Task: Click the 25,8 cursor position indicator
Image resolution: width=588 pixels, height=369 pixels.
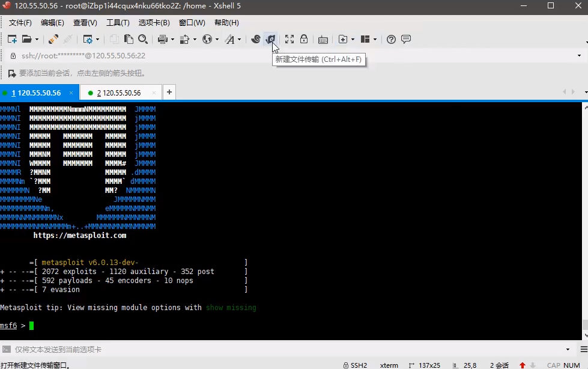Action: 464,365
